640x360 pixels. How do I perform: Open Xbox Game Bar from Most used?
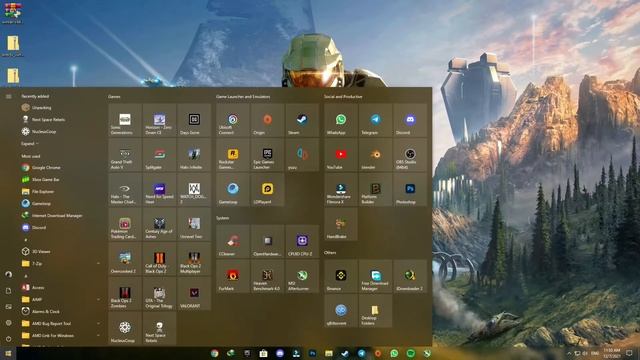[61, 180]
